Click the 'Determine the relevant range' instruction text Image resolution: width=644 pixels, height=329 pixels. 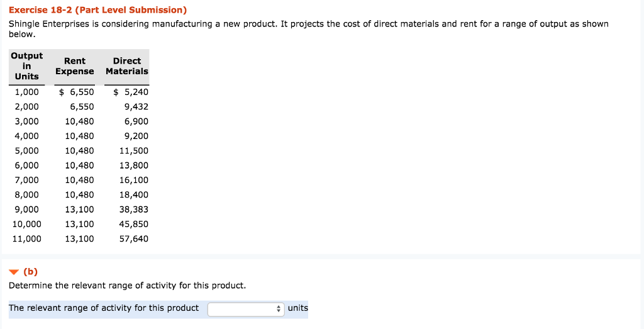127,286
